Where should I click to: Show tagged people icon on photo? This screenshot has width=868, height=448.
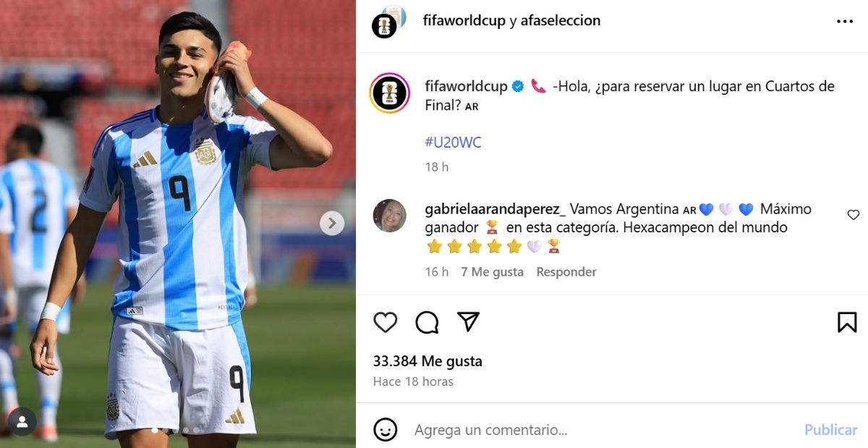pos(22,421)
